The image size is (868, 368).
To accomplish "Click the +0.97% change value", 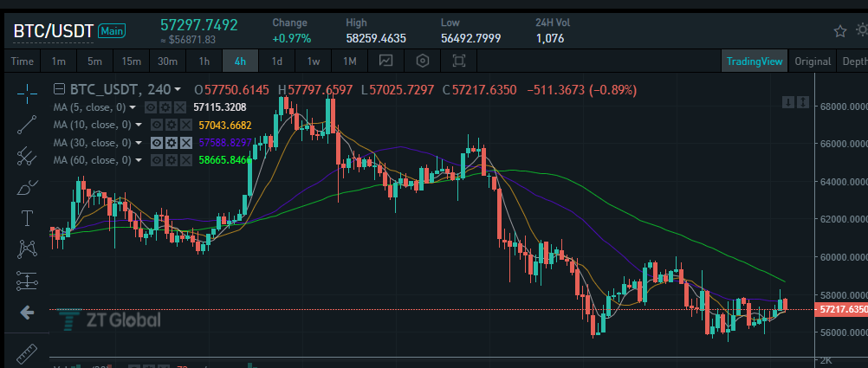I will [x=292, y=38].
